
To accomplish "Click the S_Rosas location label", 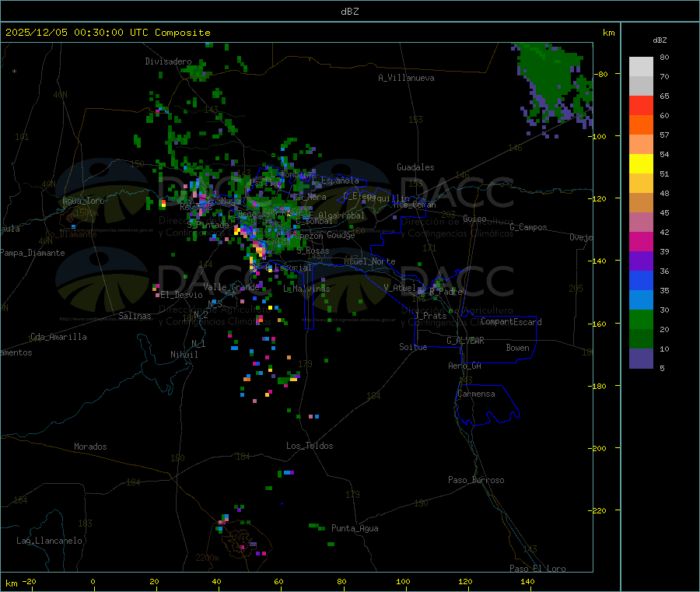I will point(313,251).
